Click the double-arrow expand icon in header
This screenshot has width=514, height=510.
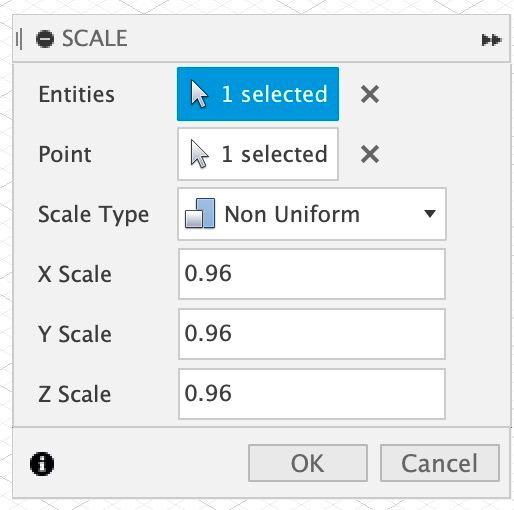(491, 40)
